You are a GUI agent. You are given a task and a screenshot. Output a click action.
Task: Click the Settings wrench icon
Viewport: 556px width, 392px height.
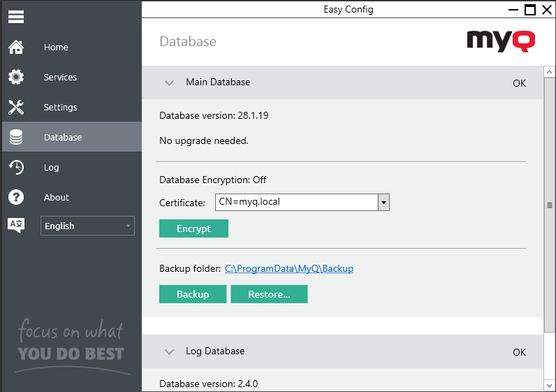pos(16,108)
